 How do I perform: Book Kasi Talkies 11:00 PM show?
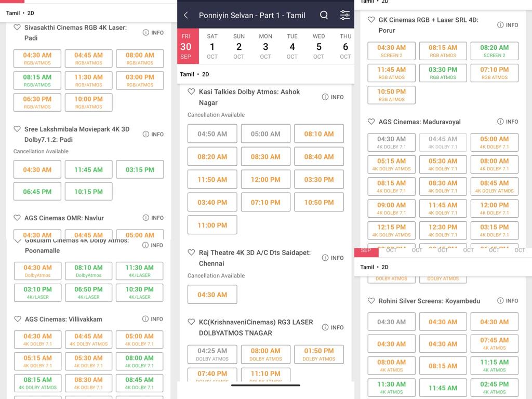click(x=212, y=225)
